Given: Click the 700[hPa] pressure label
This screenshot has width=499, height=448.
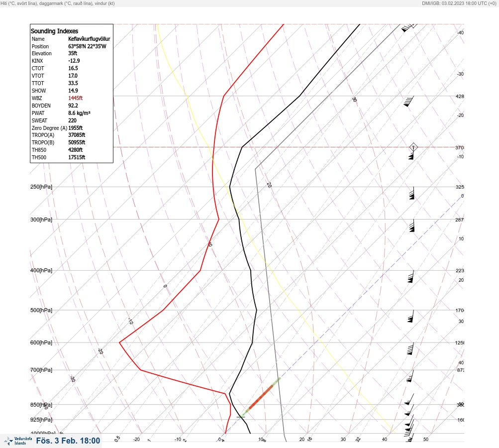Looking at the screenshot, I should point(41,370).
